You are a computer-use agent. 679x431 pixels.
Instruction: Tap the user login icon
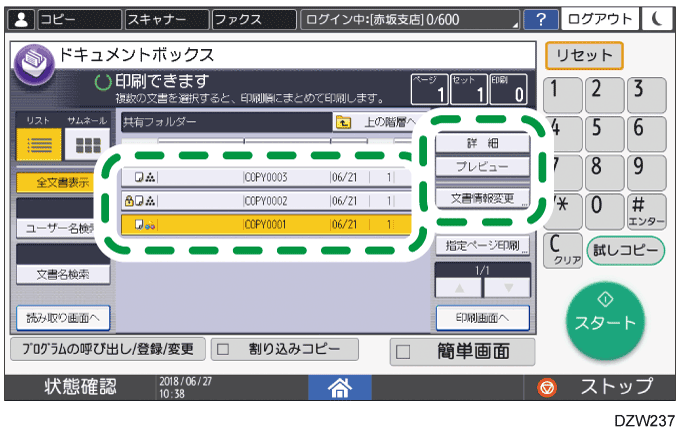click(21, 19)
